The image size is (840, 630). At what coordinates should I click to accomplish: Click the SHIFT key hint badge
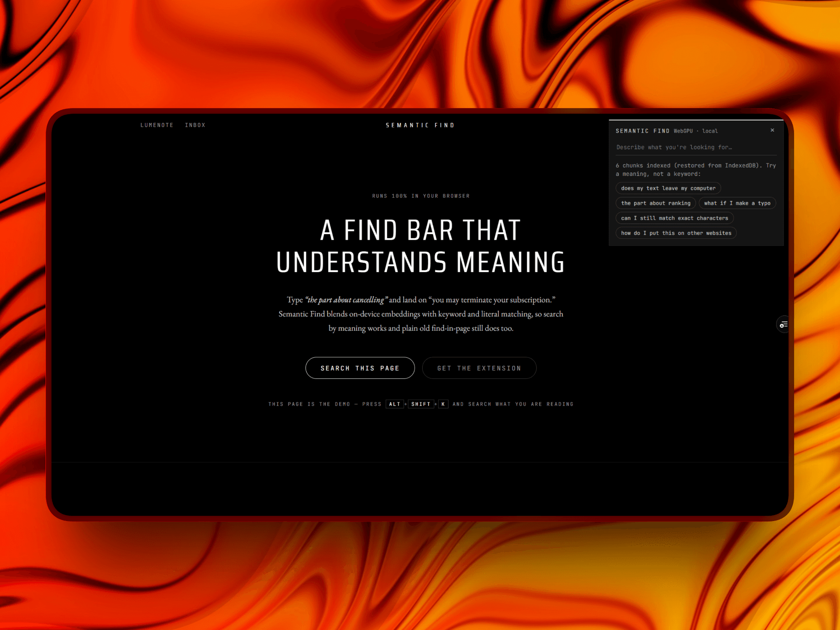[x=421, y=404]
